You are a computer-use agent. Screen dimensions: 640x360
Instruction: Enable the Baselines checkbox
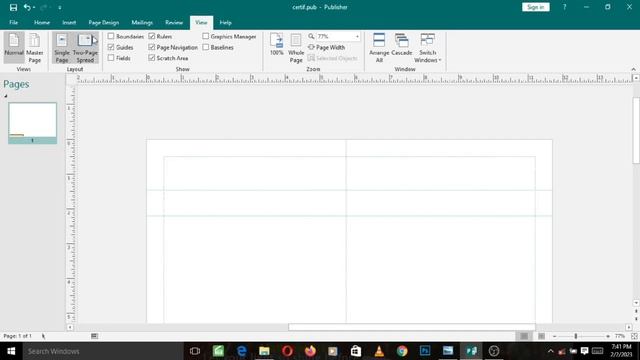pyautogui.click(x=206, y=47)
